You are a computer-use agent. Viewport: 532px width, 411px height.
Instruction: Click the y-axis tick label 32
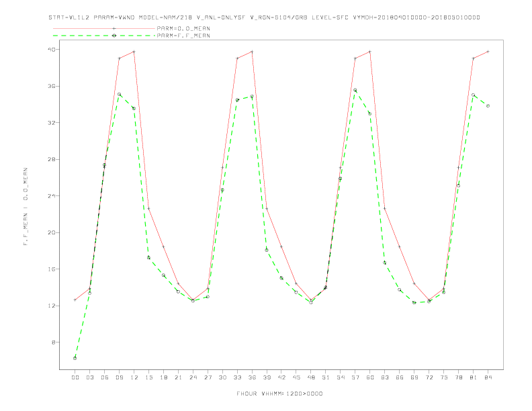coord(51,123)
